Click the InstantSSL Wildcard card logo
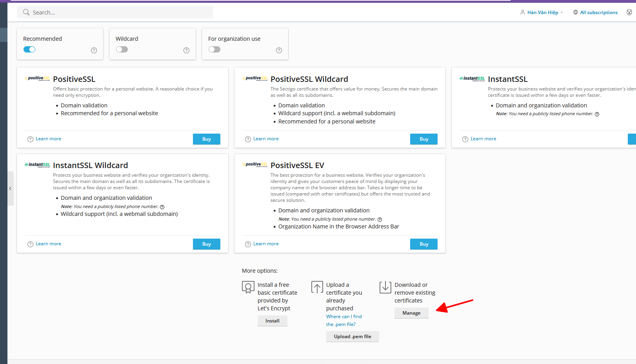The image size is (636, 364). pyautogui.click(x=37, y=165)
